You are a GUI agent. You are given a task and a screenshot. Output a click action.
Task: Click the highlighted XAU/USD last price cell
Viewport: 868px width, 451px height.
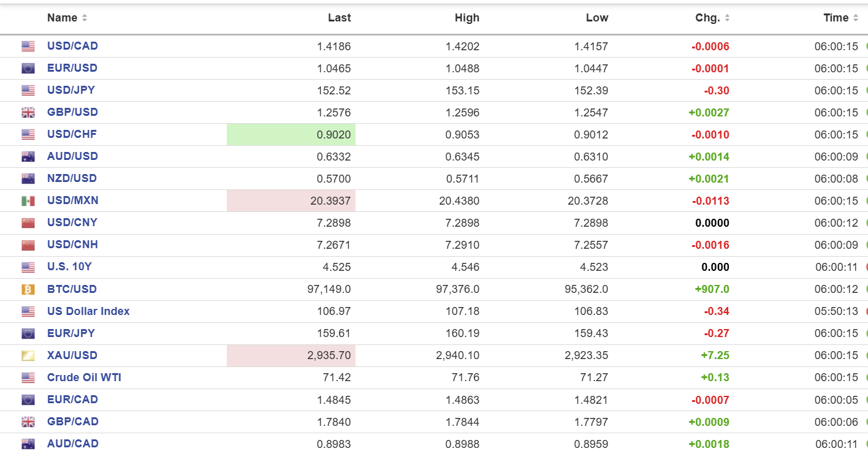tap(291, 355)
